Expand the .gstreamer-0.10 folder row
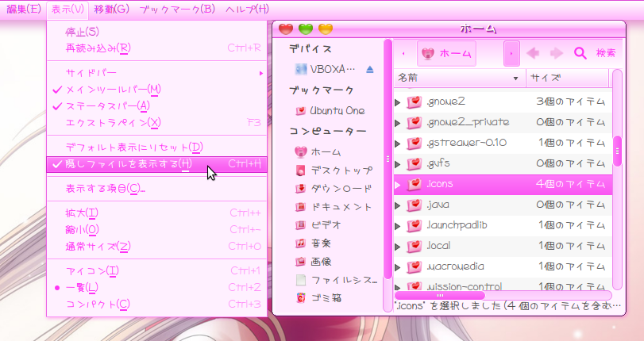The image size is (644, 341). (x=398, y=144)
